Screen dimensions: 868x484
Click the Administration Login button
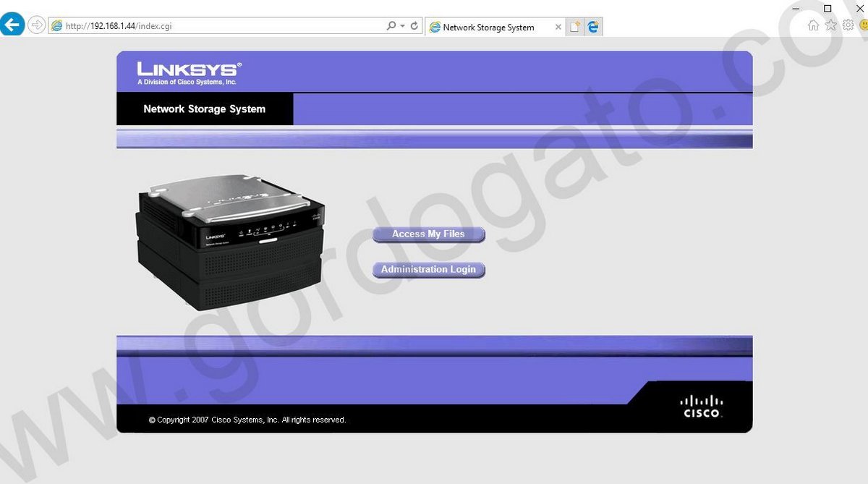click(428, 269)
